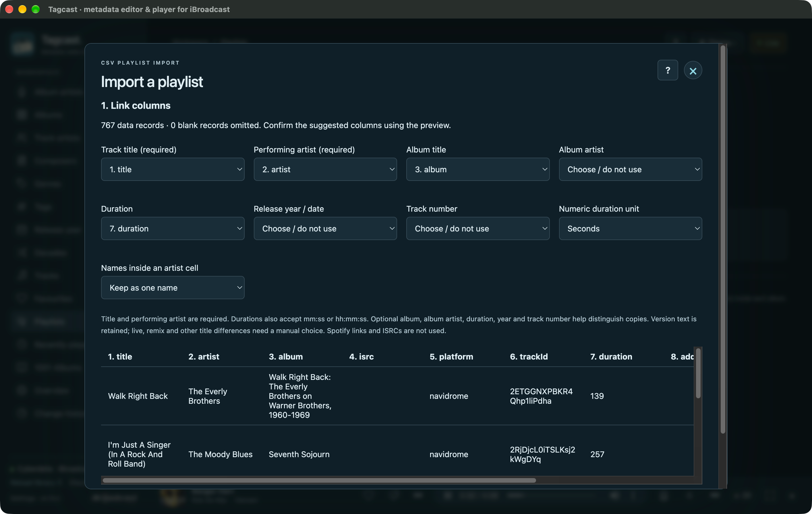The image size is (812, 514).
Task: Open Names inside an artist cell dropdown
Action: [x=173, y=288]
